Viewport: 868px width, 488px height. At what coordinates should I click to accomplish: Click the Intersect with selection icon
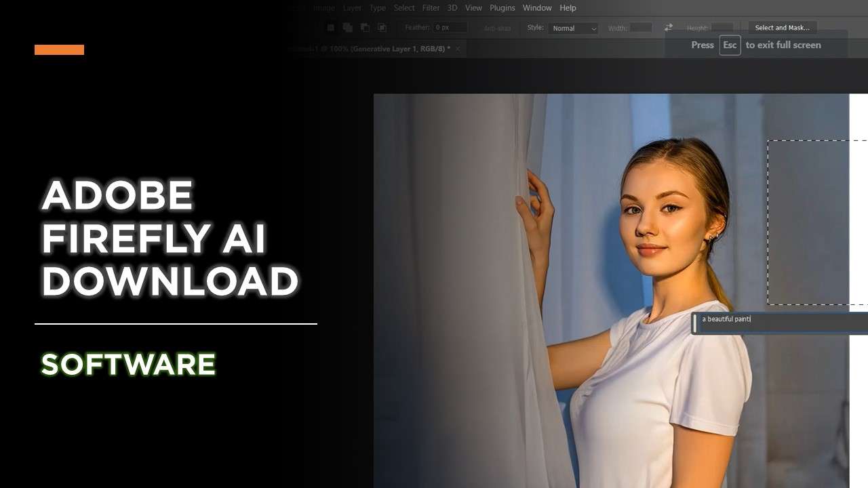click(382, 28)
